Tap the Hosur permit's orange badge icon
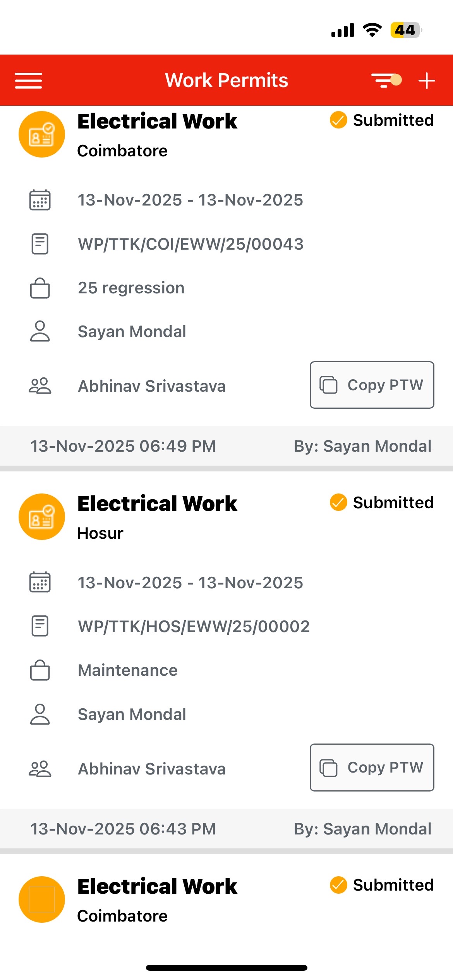This screenshot has width=453, height=980. tap(42, 517)
